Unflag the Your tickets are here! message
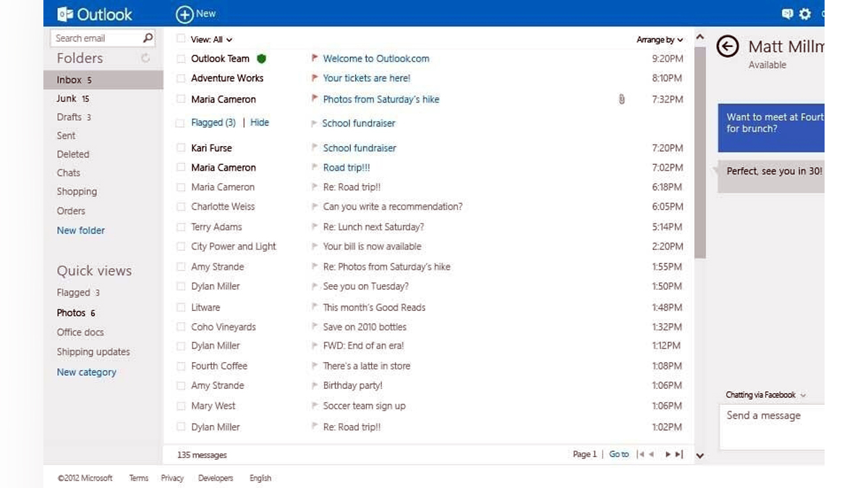This screenshot has width=868, height=488. 315,77
